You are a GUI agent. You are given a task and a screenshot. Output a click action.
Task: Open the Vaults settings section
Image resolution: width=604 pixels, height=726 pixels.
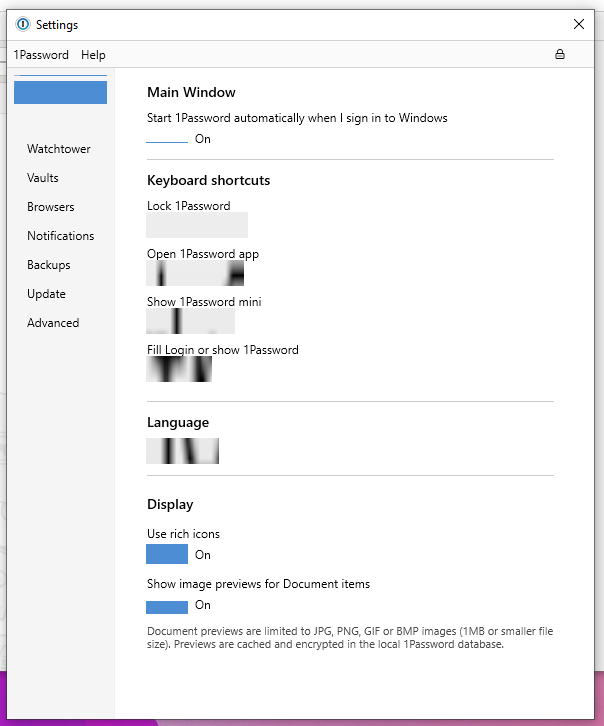43,178
